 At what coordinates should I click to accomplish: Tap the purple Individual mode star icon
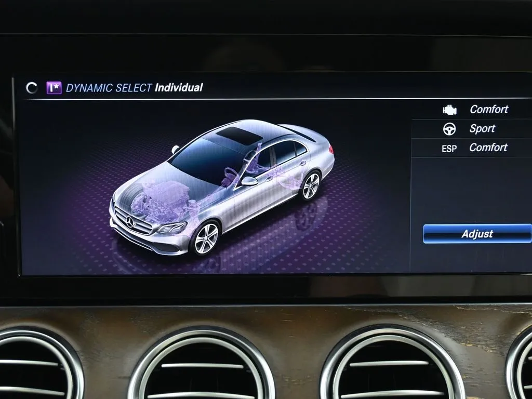point(54,88)
